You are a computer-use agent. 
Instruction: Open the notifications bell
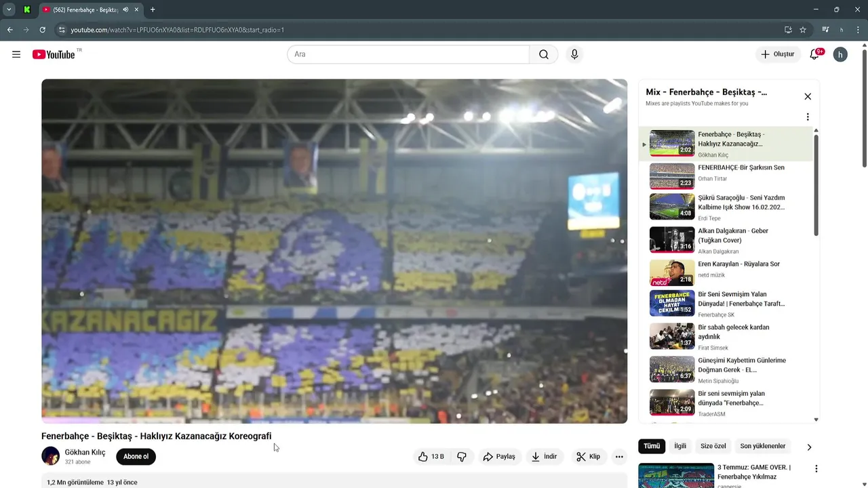[x=815, y=54]
